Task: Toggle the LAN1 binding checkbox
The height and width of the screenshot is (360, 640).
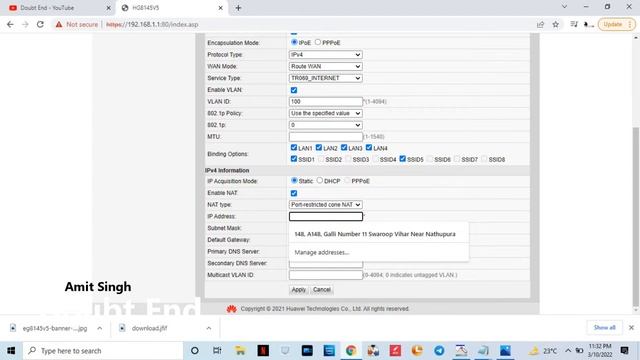Action: 294,147
